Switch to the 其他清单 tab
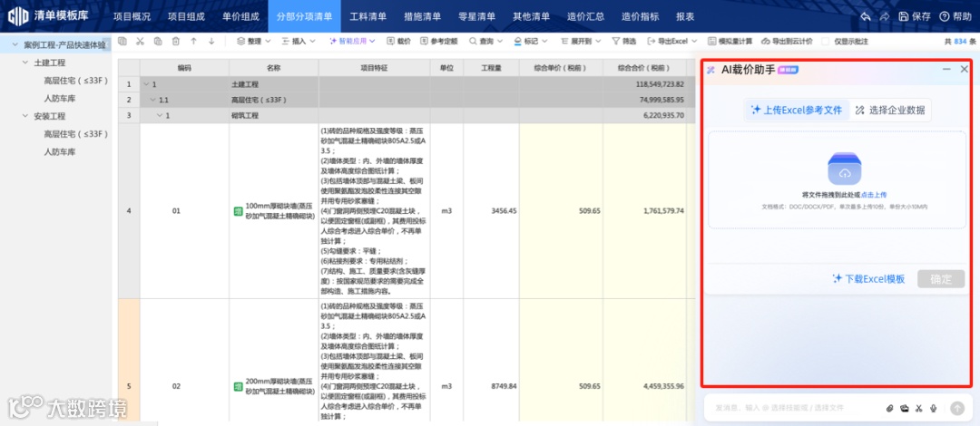The width and height of the screenshot is (980, 426). (x=531, y=17)
